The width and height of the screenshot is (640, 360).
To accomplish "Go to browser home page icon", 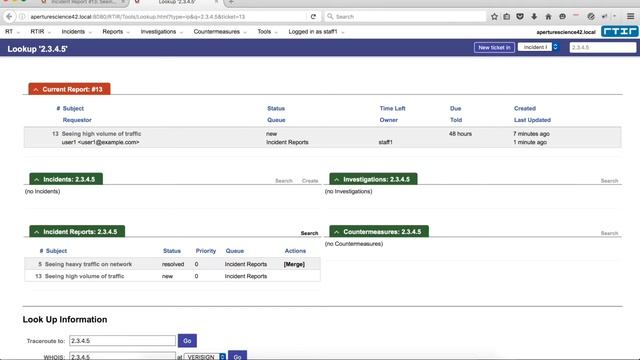I will click(x=548, y=17).
